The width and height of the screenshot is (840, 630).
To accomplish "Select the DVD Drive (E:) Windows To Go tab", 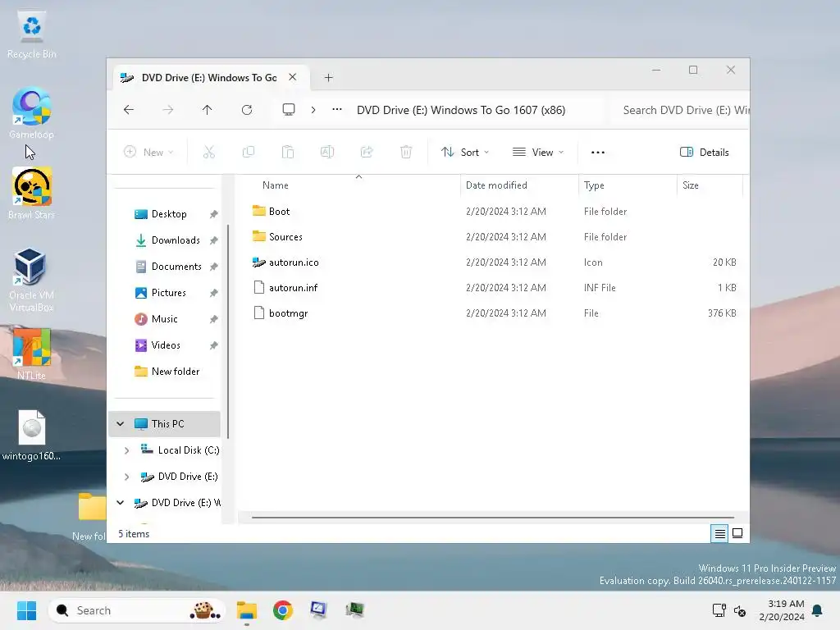I will tap(209, 78).
